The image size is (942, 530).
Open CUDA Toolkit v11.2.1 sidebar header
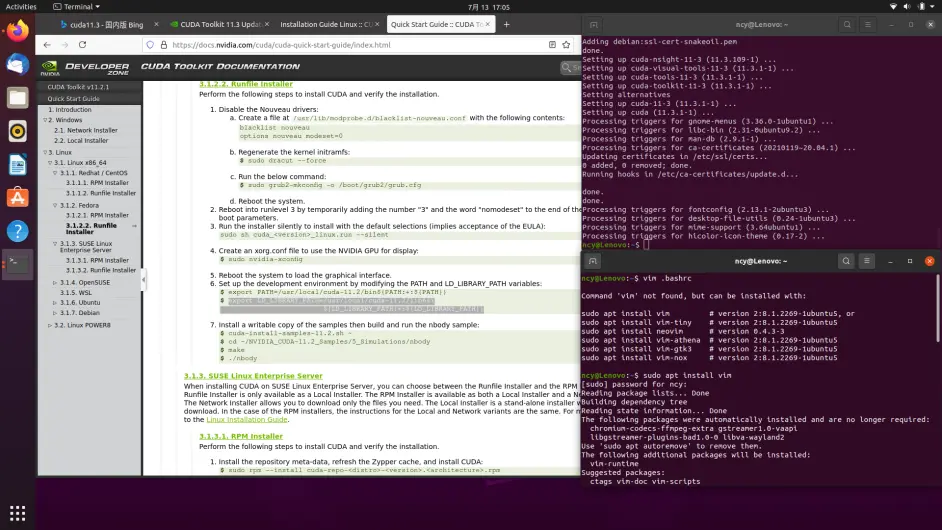pos(78,87)
